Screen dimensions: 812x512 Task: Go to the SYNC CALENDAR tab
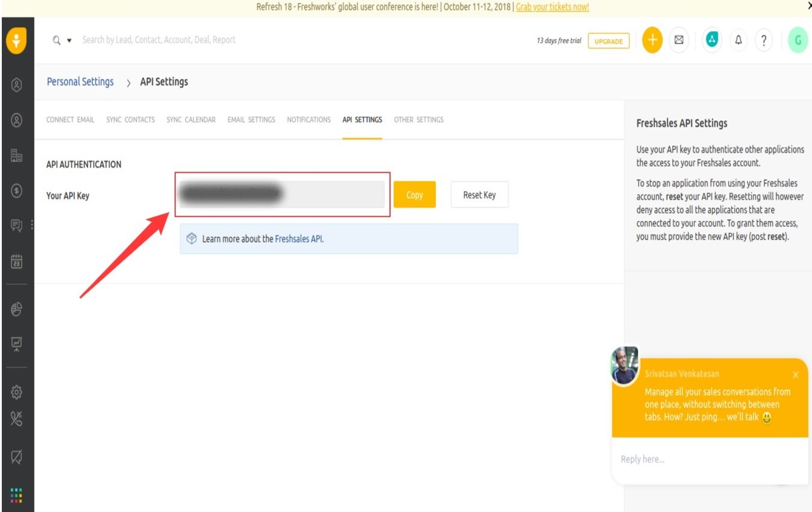pyautogui.click(x=190, y=119)
